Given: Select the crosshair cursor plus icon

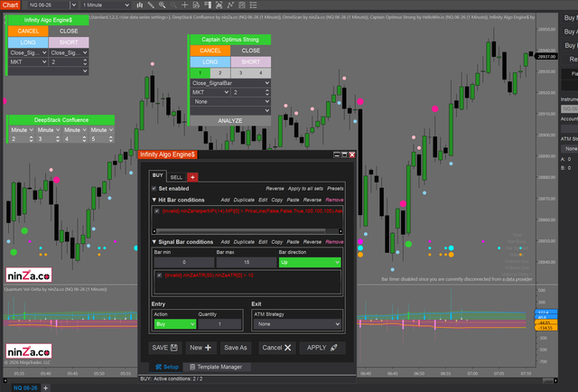Looking at the screenshot, I should 184,5.
